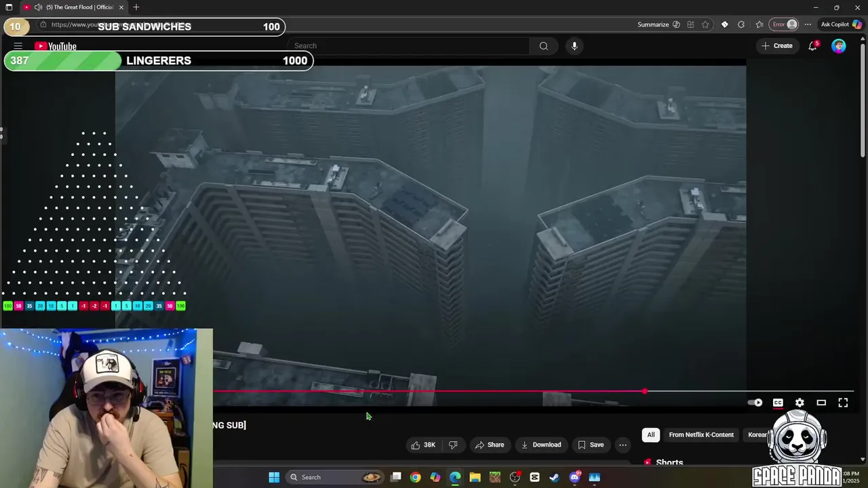Image resolution: width=868 pixels, height=488 pixels.
Task: Open OBS Studio from the taskbar
Action: (x=515, y=477)
